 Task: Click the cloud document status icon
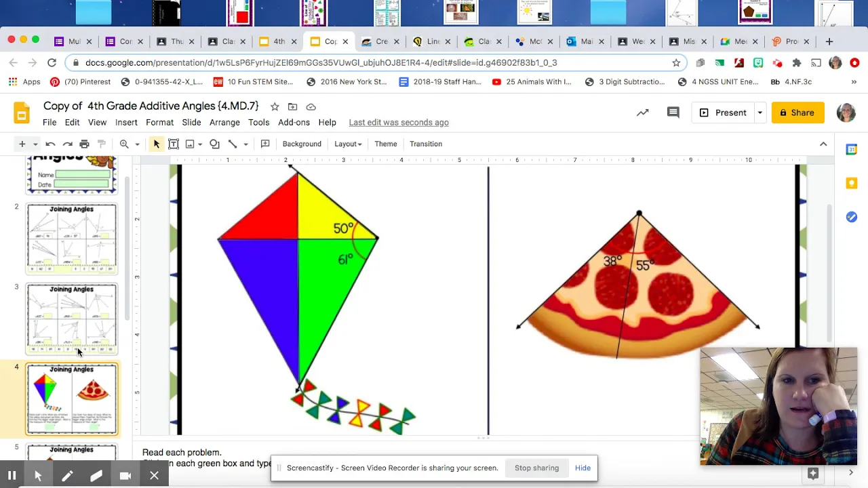[x=311, y=106]
